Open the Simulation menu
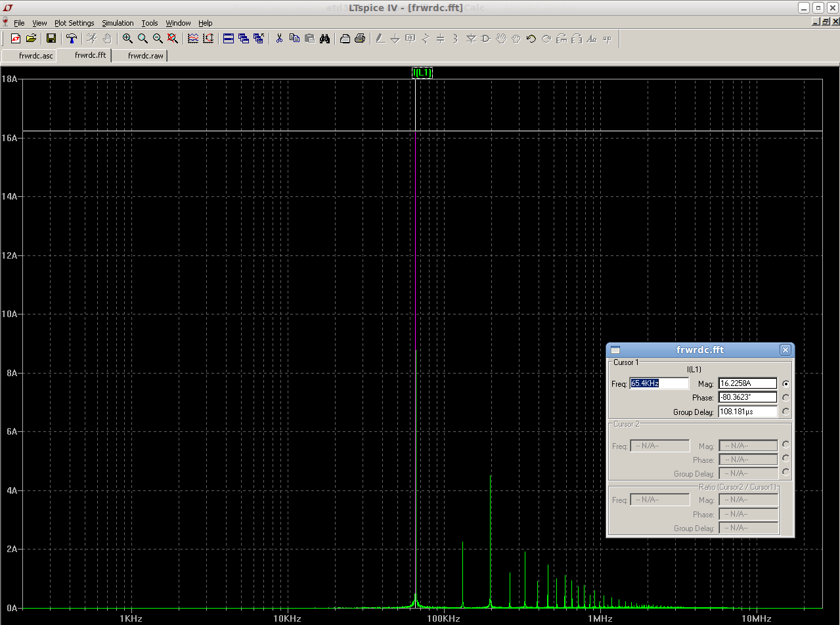Viewport: 840px width, 625px height. pyautogui.click(x=118, y=23)
